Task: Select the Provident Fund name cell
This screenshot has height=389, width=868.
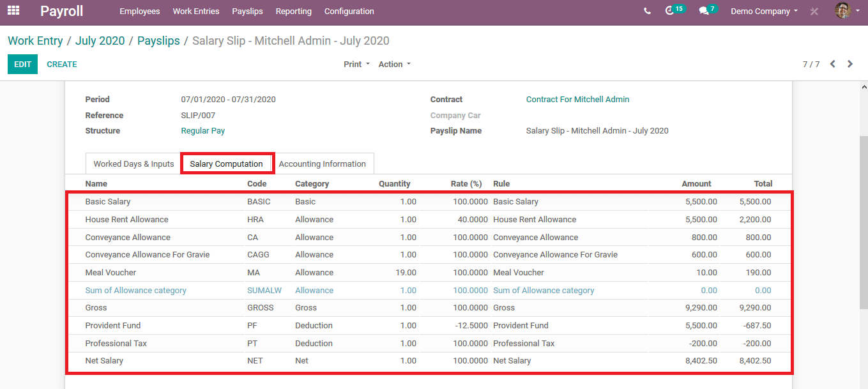Action: pyautogui.click(x=113, y=326)
